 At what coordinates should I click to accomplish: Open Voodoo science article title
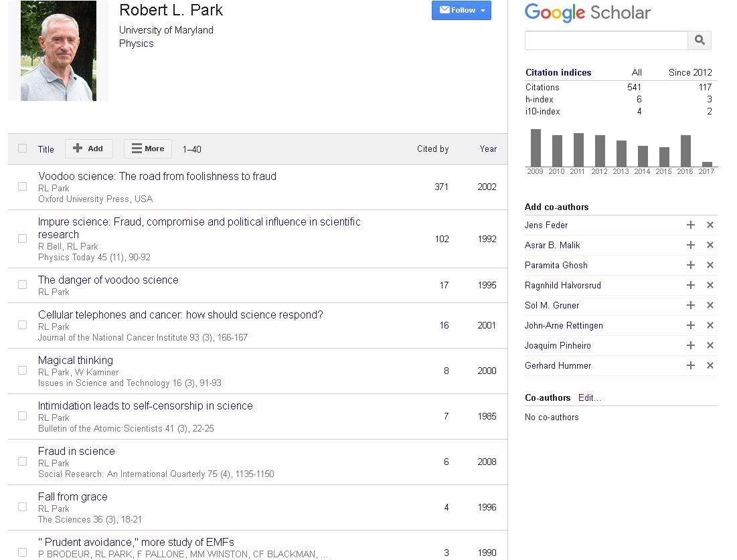(x=157, y=176)
